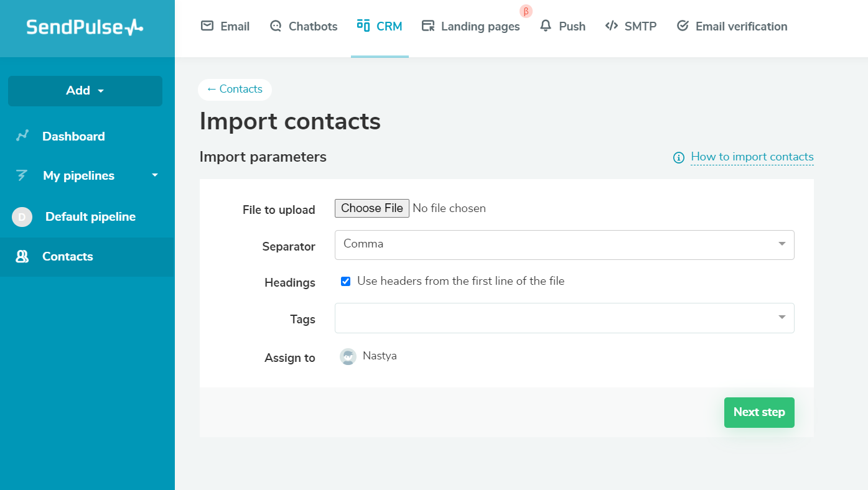
Task: Open the Separator dropdown set to Comma
Action: pyautogui.click(x=564, y=244)
